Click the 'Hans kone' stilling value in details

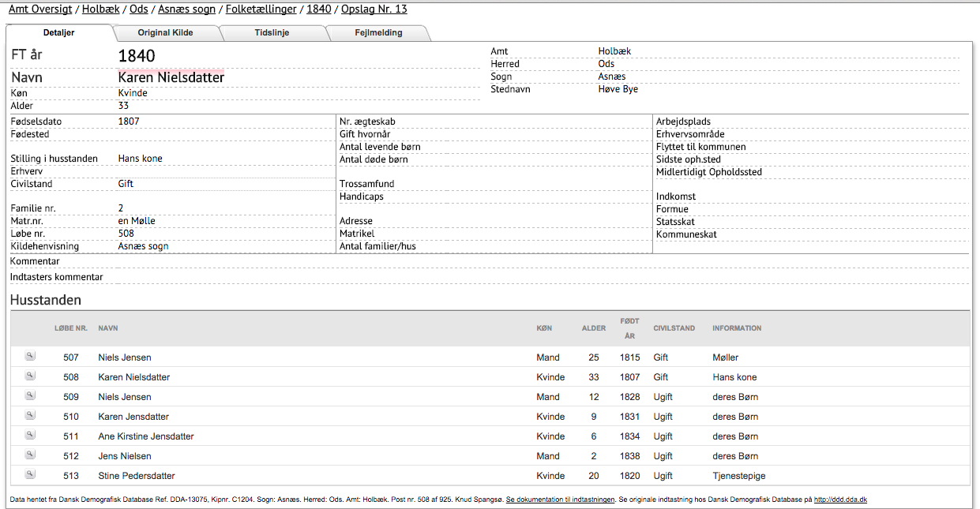[140, 159]
